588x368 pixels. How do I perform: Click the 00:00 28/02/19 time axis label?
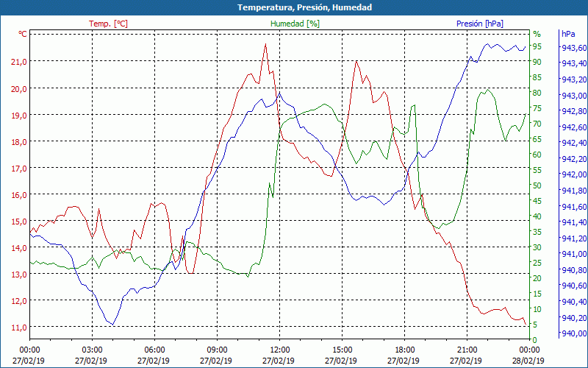click(x=528, y=355)
